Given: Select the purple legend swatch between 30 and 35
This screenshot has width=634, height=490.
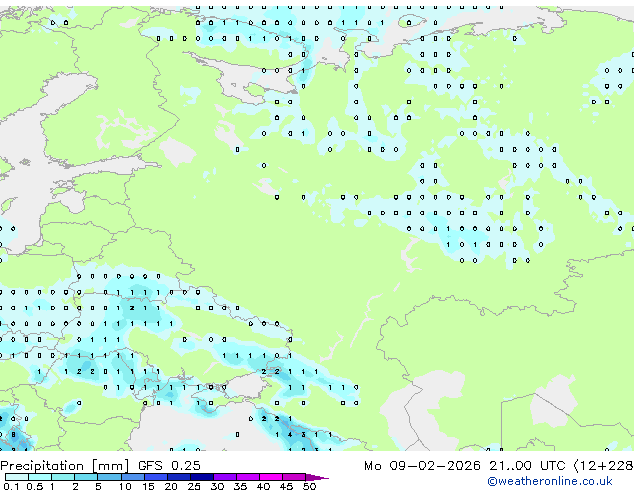Looking at the screenshot, I should [224, 477].
